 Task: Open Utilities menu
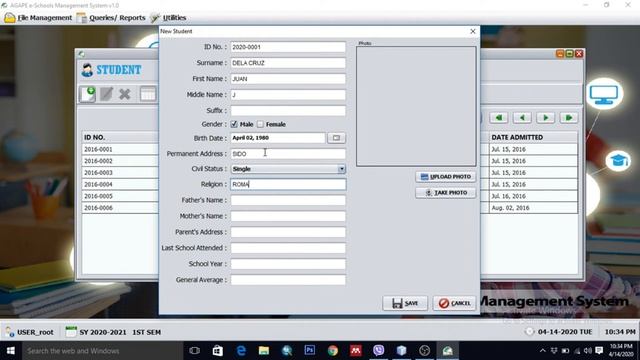tap(168, 18)
